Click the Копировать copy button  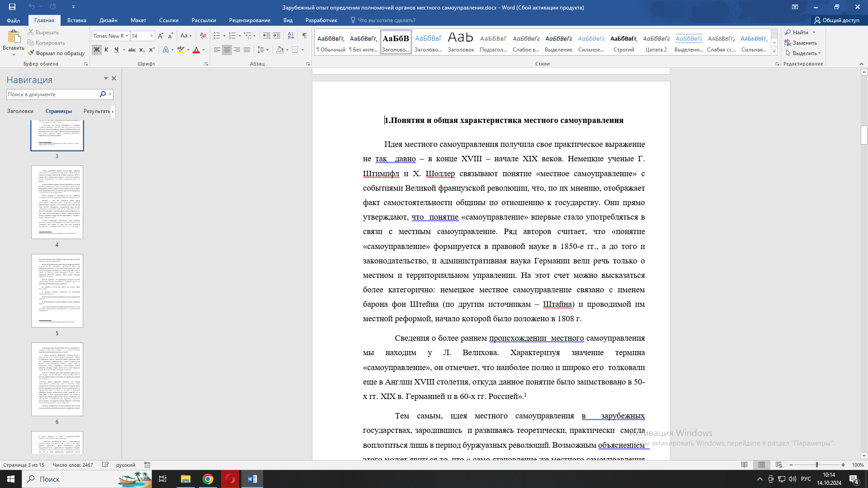point(46,43)
